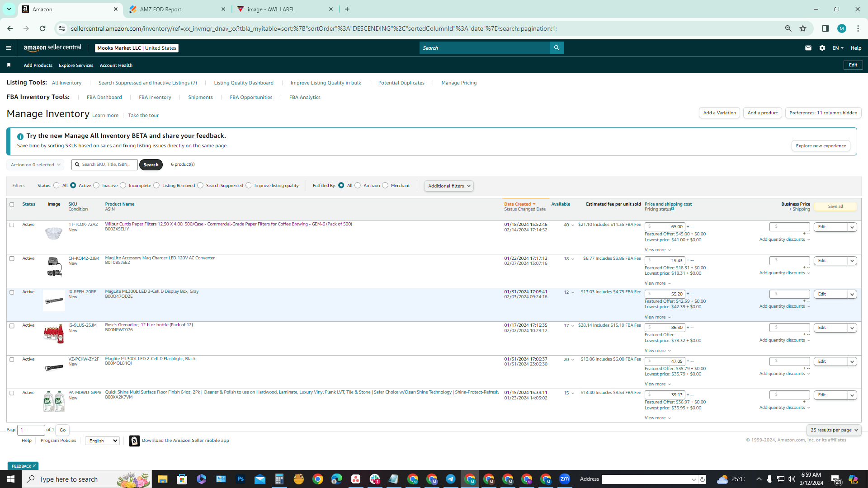The image size is (868, 488).
Task: Go to the FBA Dashboard tool
Action: pos(104,98)
